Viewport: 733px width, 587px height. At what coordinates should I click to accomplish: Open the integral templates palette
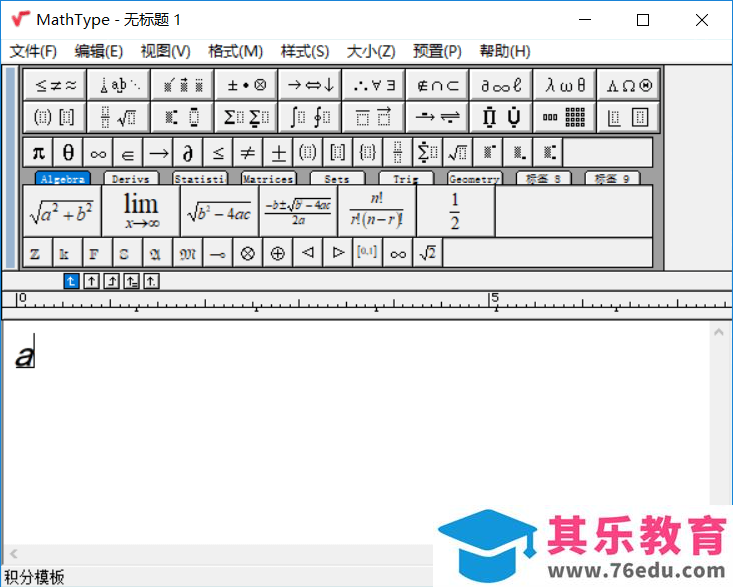[x=310, y=117]
